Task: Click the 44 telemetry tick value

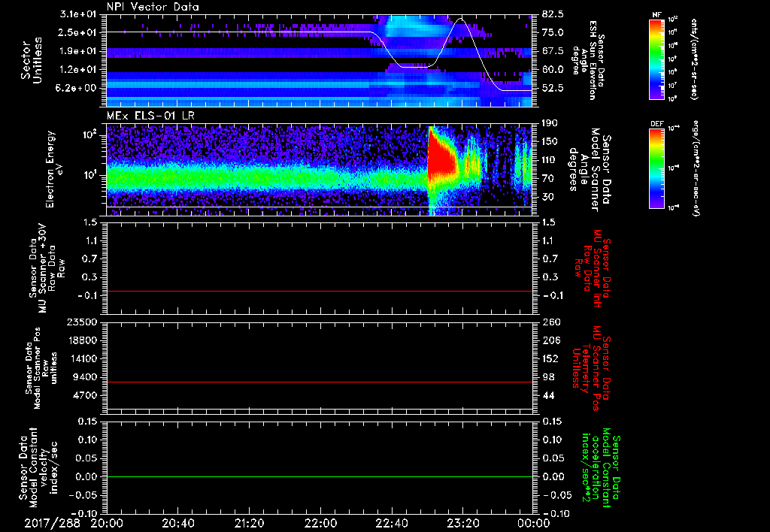Action: click(548, 395)
